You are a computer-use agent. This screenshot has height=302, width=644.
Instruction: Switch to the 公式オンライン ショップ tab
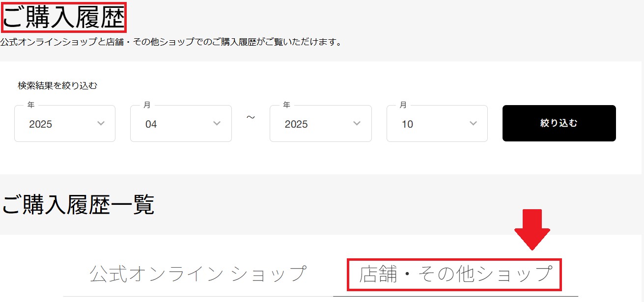pyautogui.click(x=198, y=274)
